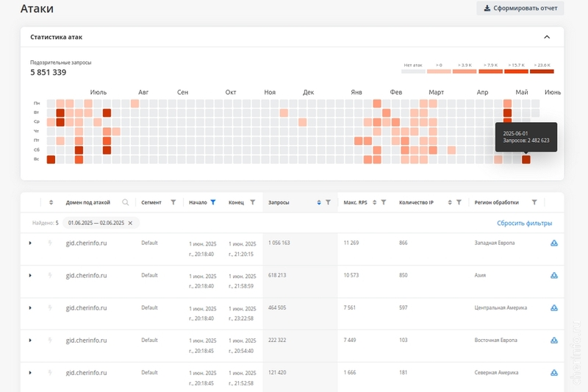Open the Регион обработки filter icon
The width and height of the screenshot is (588, 392).
[534, 202]
